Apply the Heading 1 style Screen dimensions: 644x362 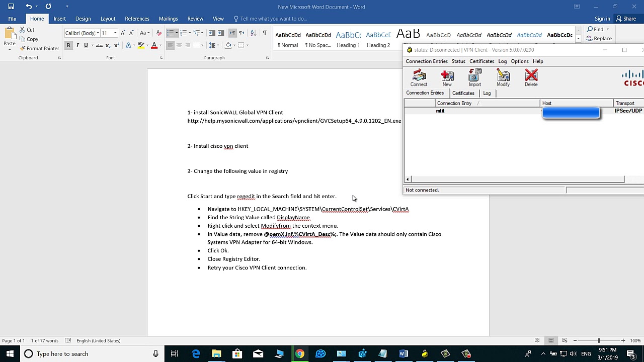click(x=348, y=39)
